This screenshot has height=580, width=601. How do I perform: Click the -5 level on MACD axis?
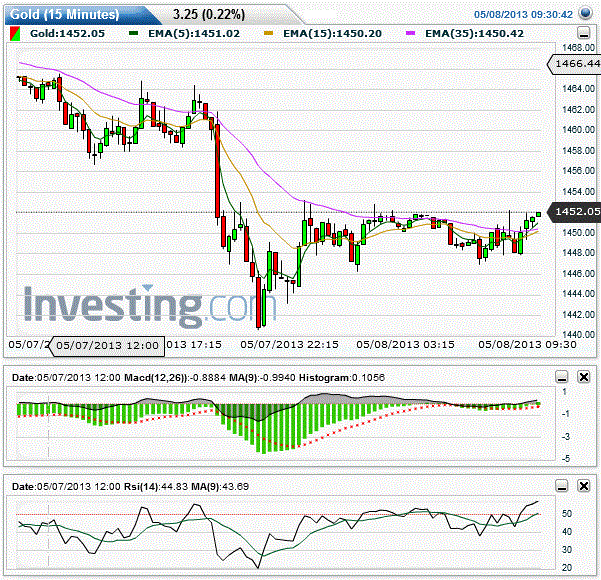567,458
